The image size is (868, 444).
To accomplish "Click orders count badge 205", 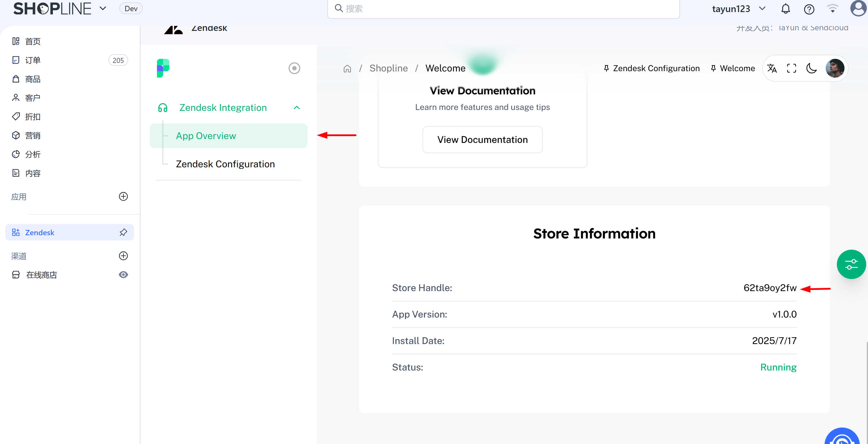I will [x=118, y=60].
